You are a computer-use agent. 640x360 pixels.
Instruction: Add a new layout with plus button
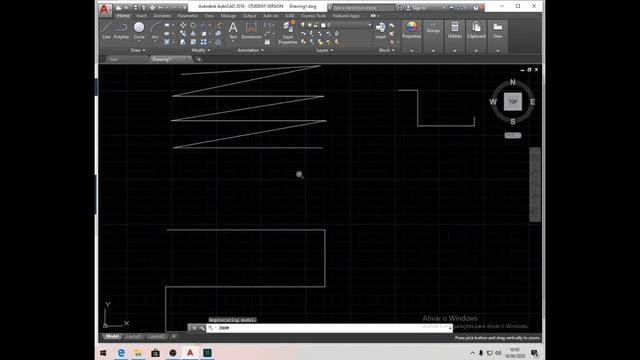click(174, 337)
